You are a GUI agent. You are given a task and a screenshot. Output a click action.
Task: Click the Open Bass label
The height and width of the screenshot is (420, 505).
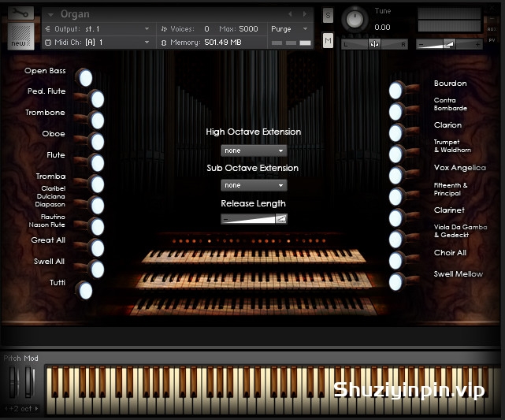pos(45,71)
